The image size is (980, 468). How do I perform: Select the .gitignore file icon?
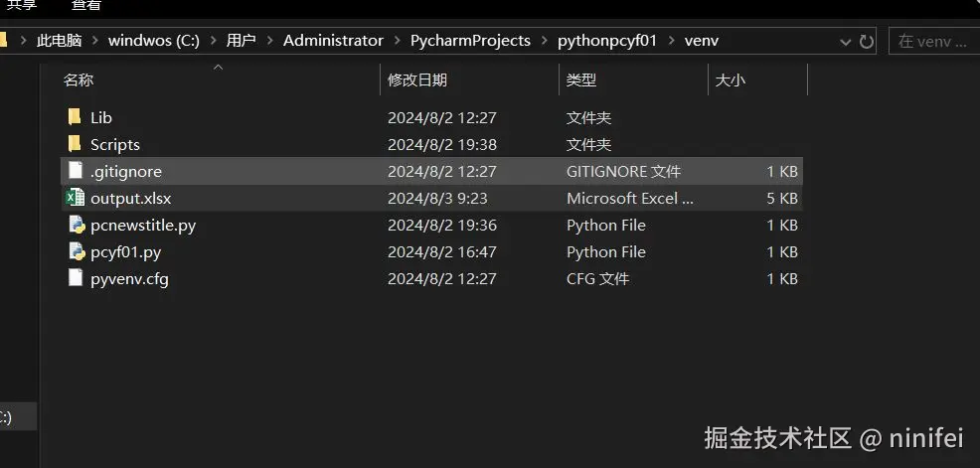pos(75,171)
